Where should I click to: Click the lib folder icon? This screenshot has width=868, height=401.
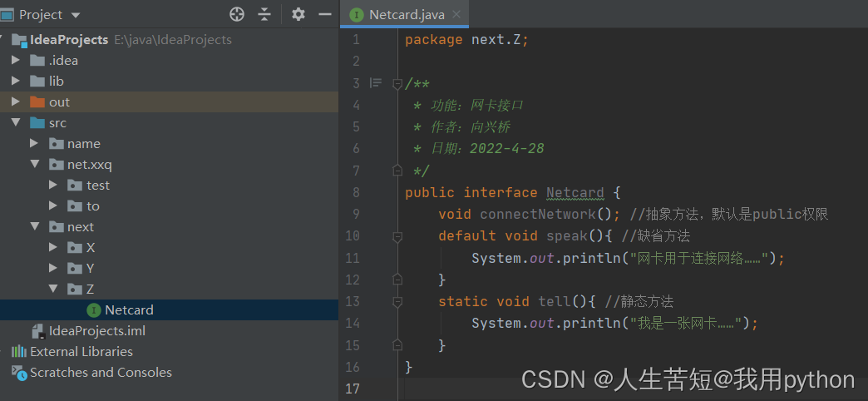[37, 82]
